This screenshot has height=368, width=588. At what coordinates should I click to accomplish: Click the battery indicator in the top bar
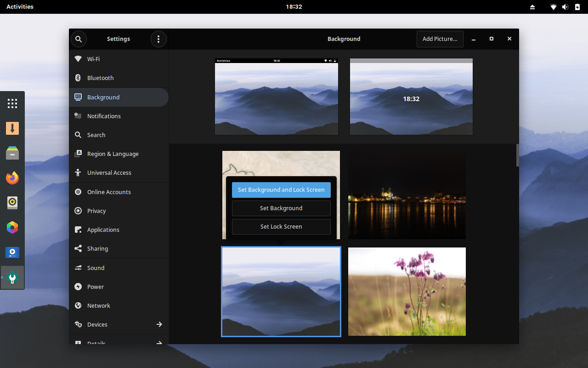click(x=577, y=7)
